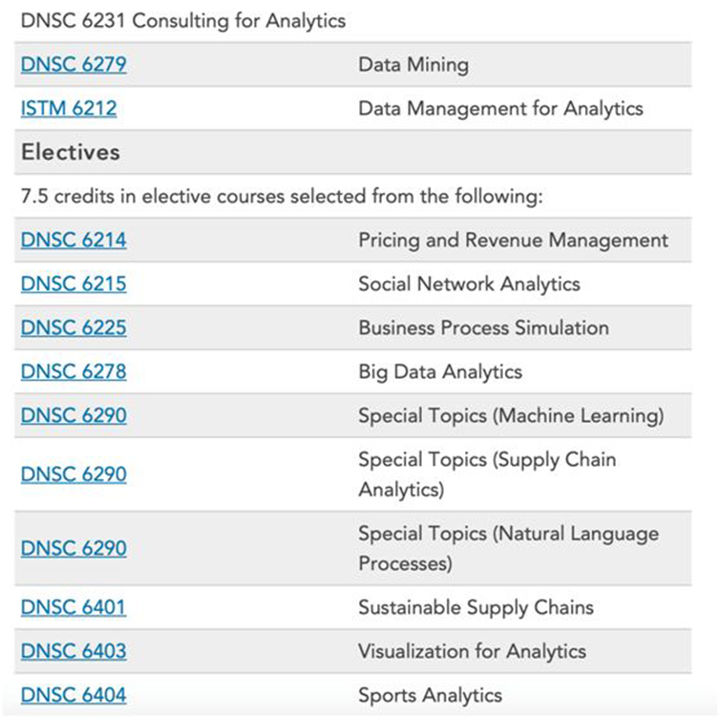Click DNSC 6290 link for Supply Chain Analytics
720x720 pixels.
[x=73, y=474]
